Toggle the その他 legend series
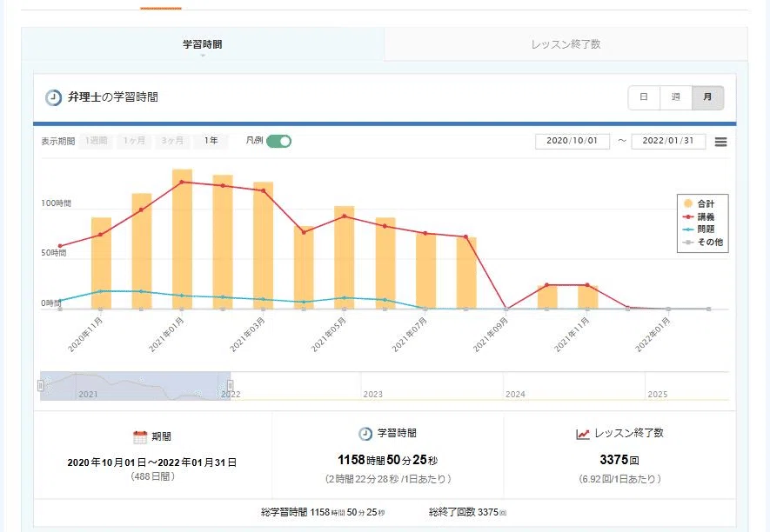This screenshot has height=532, width=770. [x=703, y=242]
